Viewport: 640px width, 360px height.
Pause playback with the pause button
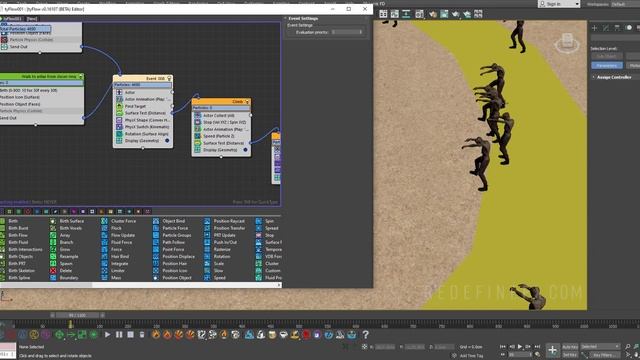(x=119, y=335)
